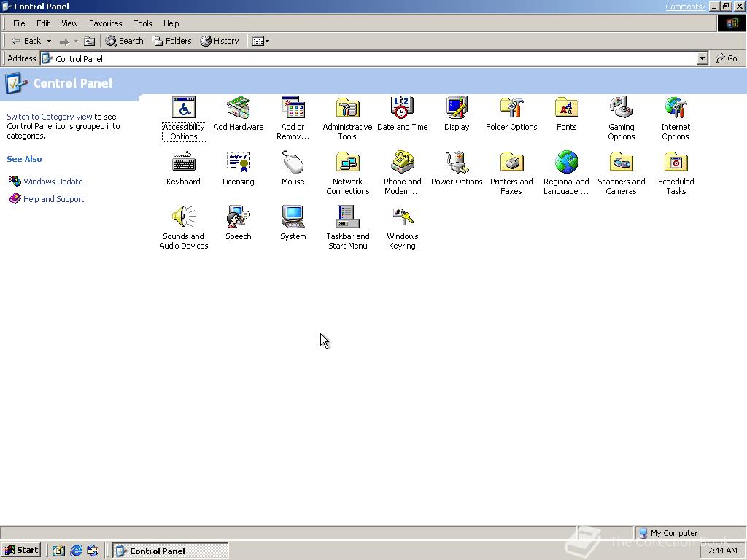Open Scheduled Tasks folder
The image size is (747, 560).
[676, 174]
